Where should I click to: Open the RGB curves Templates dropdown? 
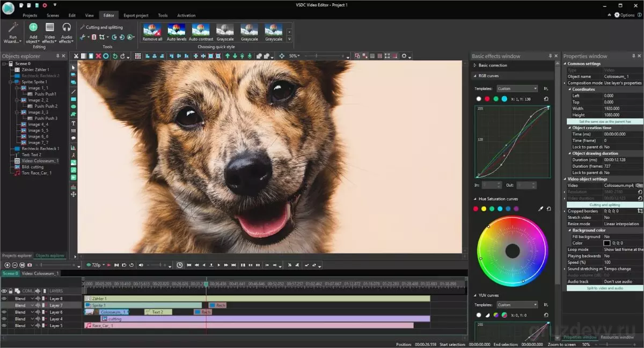[x=517, y=88]
